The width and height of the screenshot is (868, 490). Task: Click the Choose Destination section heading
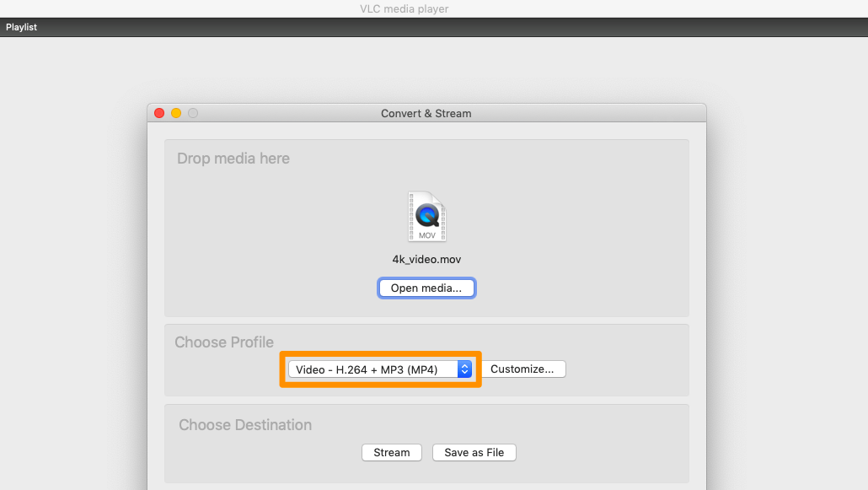[x=245, y=425]
